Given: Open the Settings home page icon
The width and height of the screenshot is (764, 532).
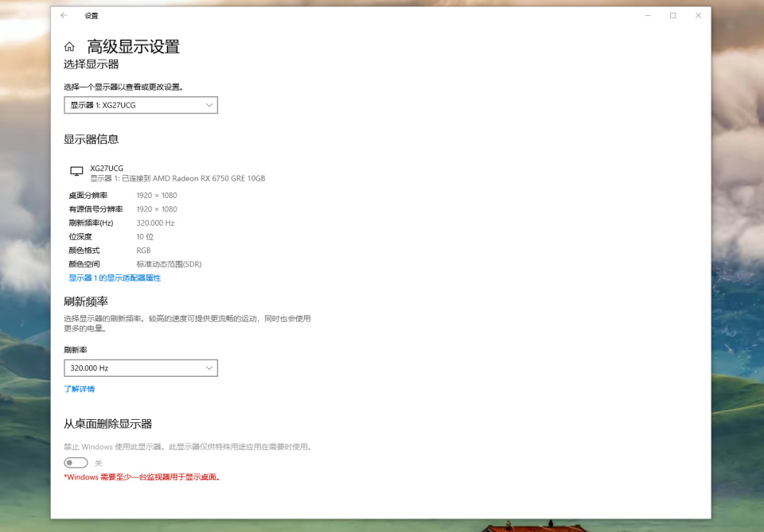Looking at the screenshot, I should 69,47.
